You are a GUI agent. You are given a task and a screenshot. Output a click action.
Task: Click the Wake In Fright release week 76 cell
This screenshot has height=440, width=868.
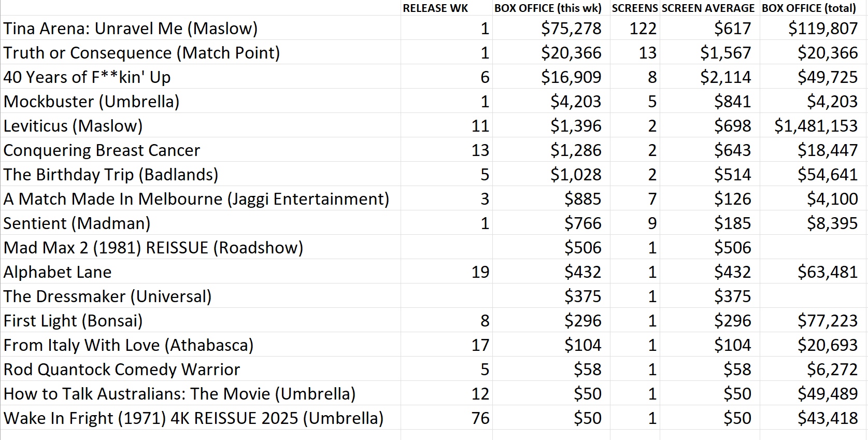click(446, 418)
